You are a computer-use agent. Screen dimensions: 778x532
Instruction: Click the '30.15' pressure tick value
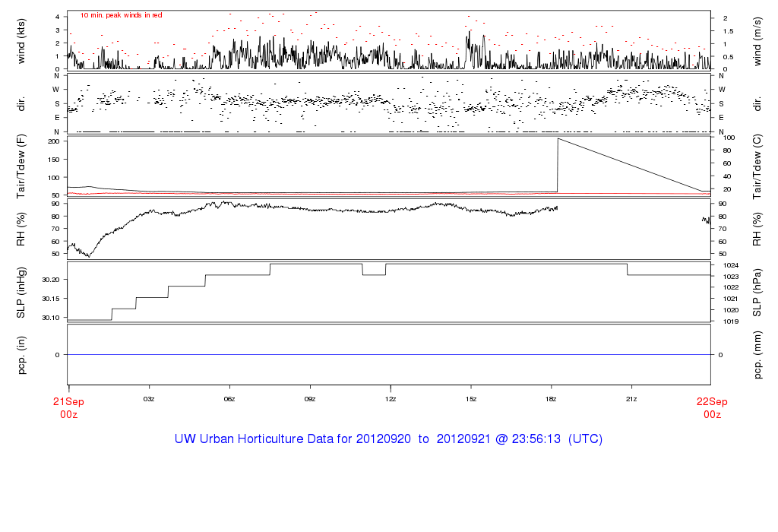(x=51, y=299)
